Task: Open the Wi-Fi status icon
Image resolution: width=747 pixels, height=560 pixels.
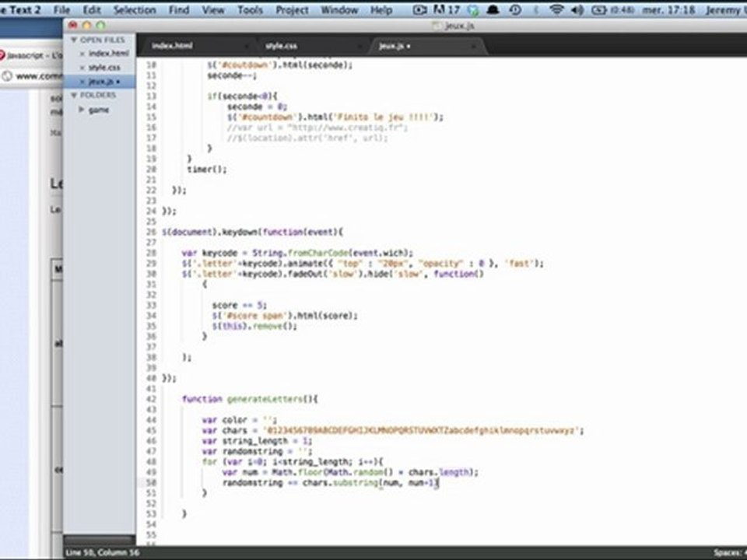Action: [556, 9]
